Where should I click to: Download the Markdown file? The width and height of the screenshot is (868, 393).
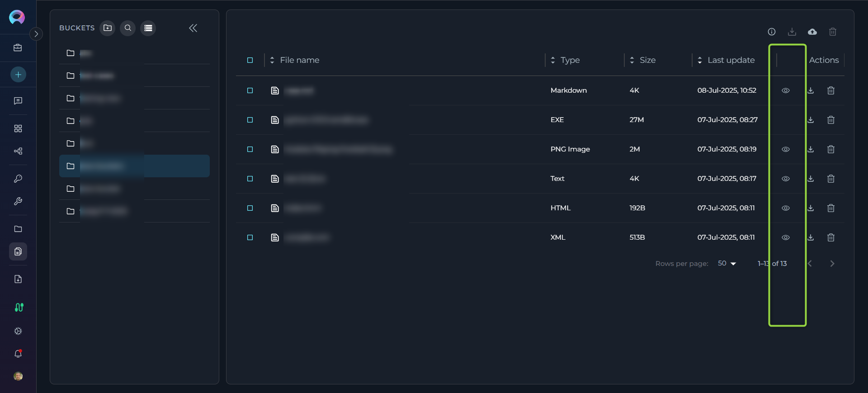(811, 90)
